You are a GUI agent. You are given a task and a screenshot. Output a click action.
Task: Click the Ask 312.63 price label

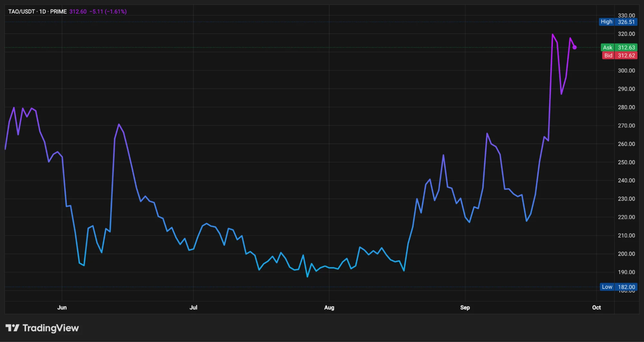[x=619, y=47]
